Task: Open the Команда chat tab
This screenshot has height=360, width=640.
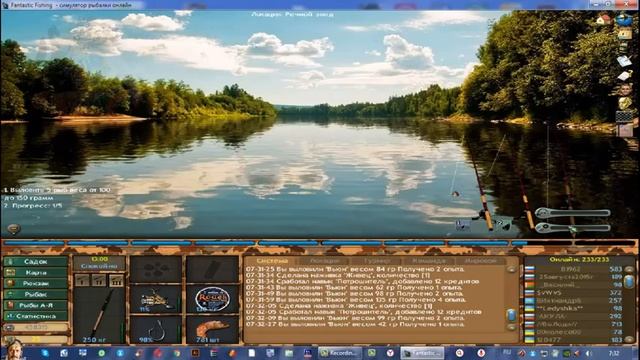Action: 429,260
